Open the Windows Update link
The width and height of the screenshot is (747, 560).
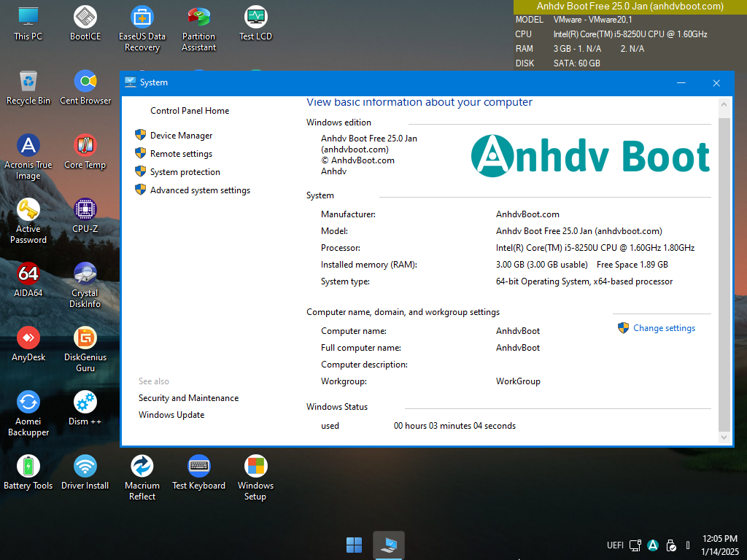click(x=171, y=415)
